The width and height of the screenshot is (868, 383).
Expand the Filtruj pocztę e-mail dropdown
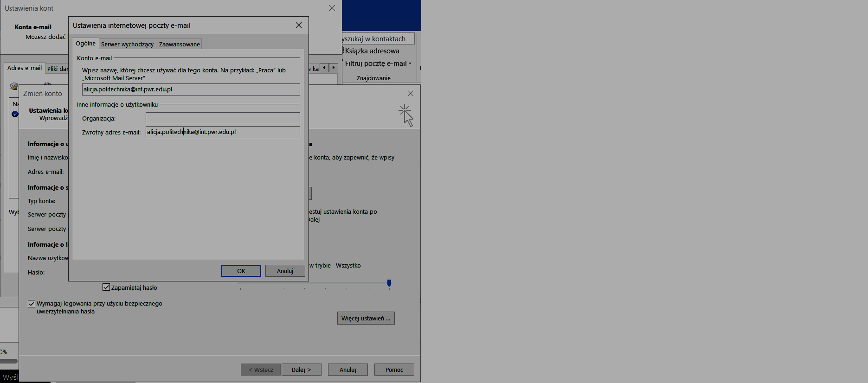pos(410,64)
